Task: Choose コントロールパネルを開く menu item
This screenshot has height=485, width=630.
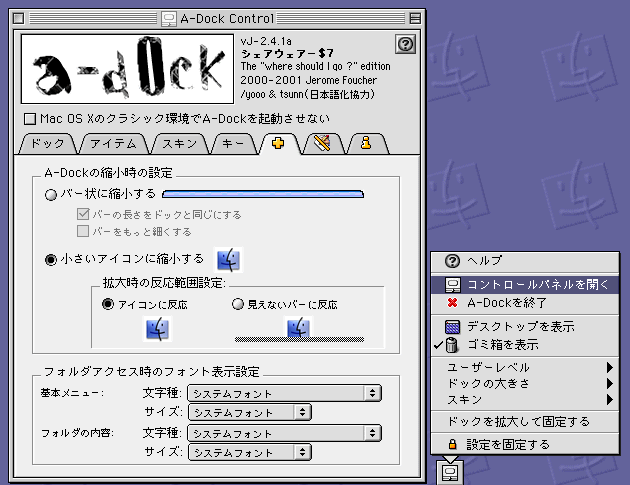Action: tap(525, 284)
